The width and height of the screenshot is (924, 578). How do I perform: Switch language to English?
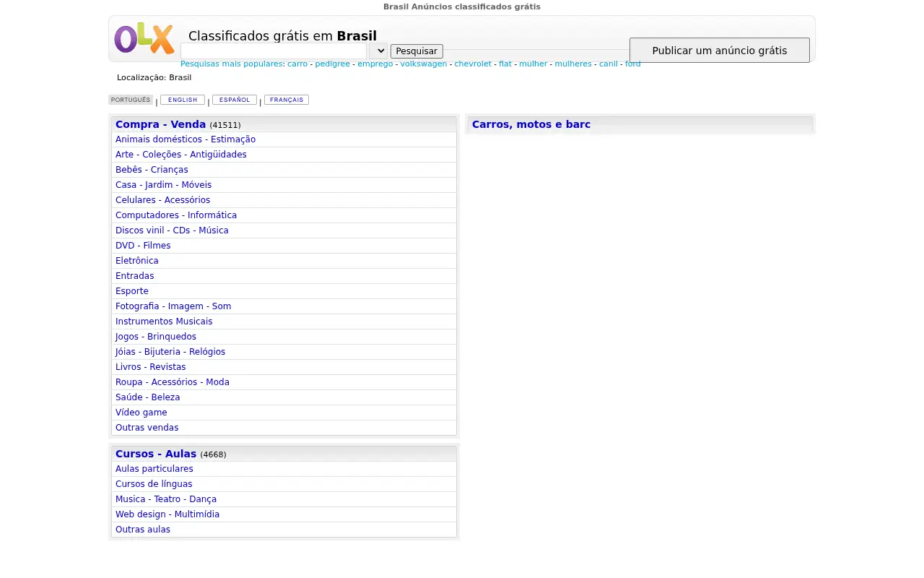[x=183, y=100]
